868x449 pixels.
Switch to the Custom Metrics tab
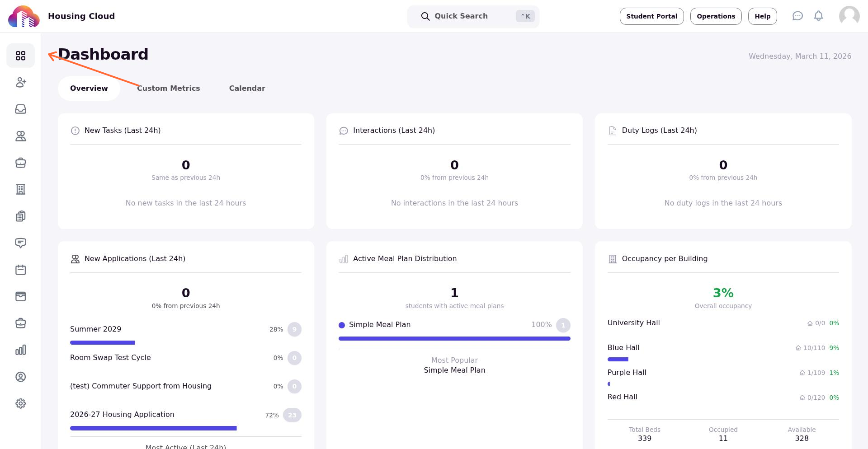tap(168, 89)
